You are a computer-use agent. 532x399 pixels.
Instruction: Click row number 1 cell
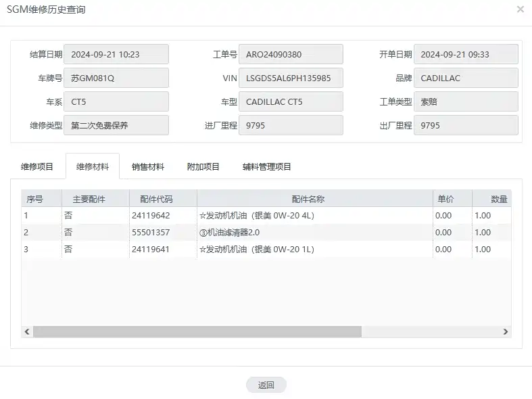41,216
